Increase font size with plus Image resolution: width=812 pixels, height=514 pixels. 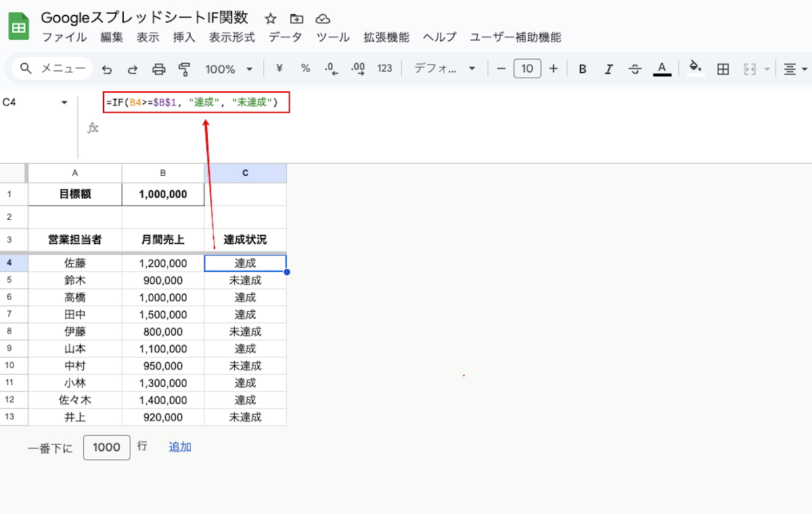[554, 68]
